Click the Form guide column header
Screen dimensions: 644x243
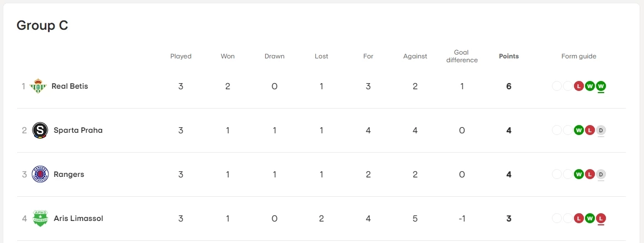[578, 56]
